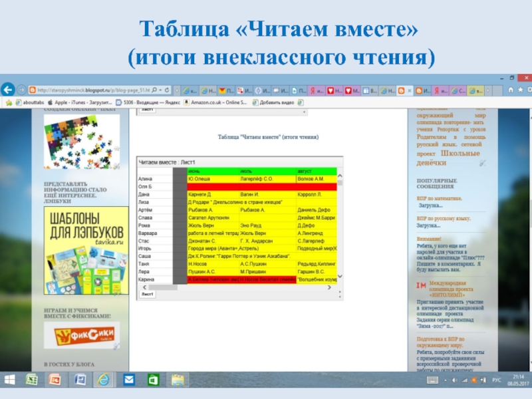Open PowerPoint from the taskbar
Image resolution: width=532 pixels, height=399 pixels.
[55, 380]
